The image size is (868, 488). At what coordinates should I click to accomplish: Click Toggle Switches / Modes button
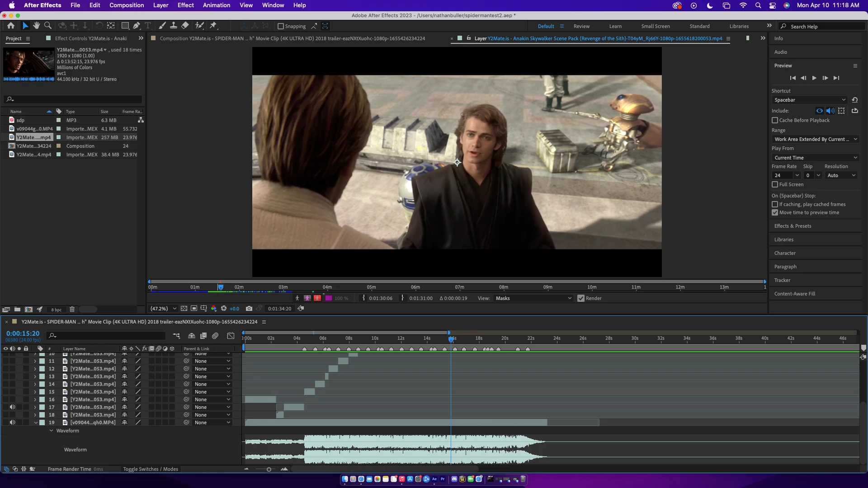click(x=151, y=469)
